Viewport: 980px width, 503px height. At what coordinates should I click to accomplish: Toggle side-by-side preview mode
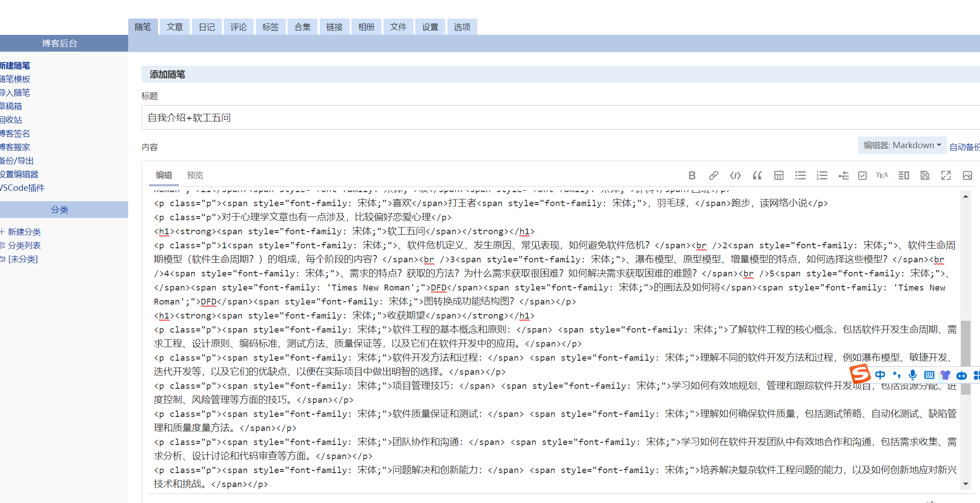tap(903, 175)
